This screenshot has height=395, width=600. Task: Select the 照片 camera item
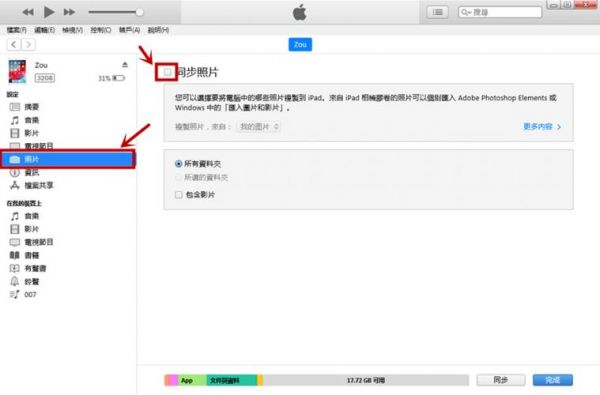(68, 159)
